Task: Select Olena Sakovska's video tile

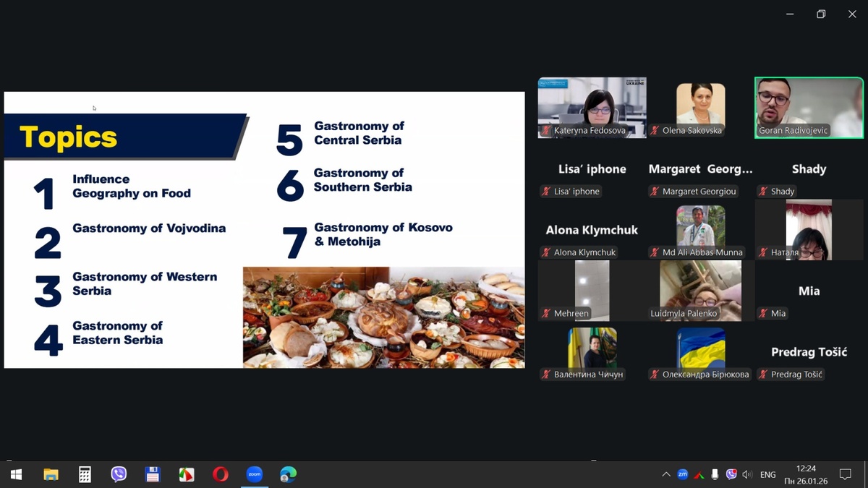Action: click(700, 107)
